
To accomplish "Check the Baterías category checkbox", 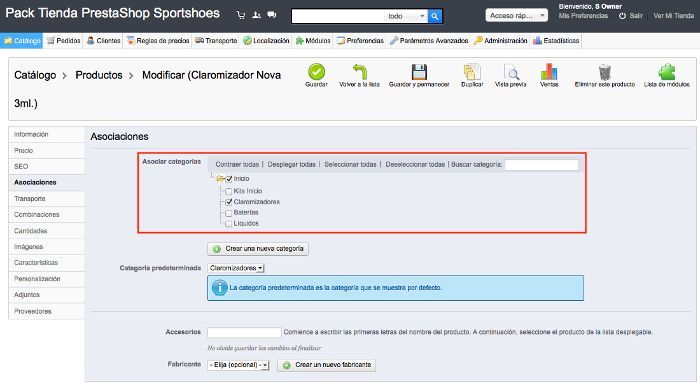I will click(x=229, y=213).
